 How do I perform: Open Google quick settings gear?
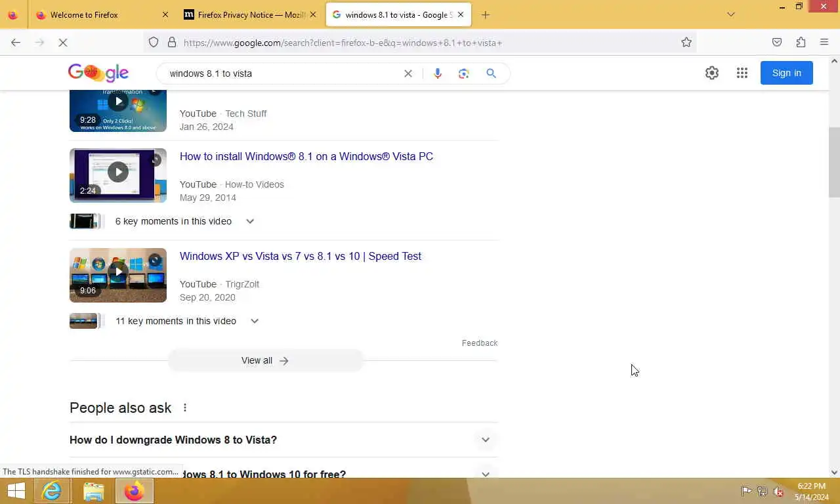(x=712, y=73)
